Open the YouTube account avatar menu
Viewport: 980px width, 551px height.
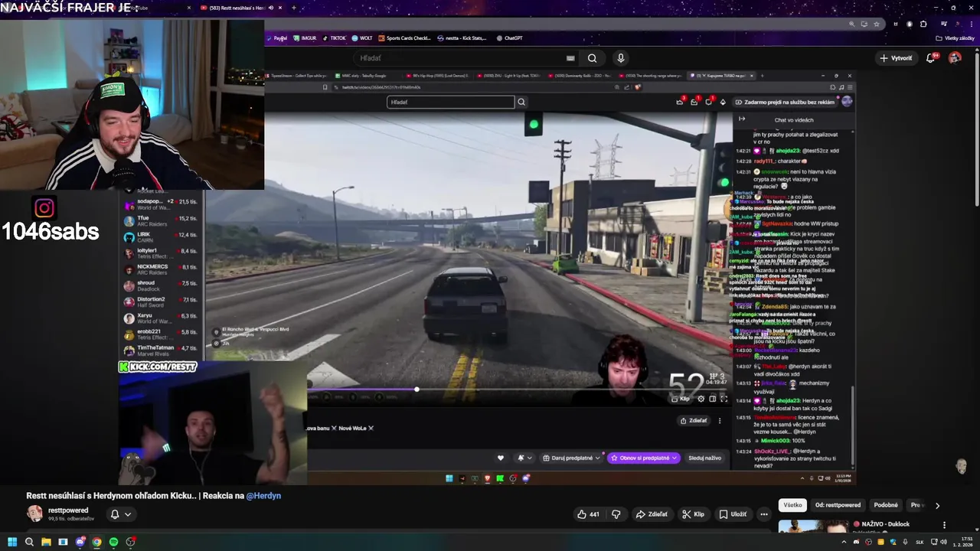[x=955, y=58]
